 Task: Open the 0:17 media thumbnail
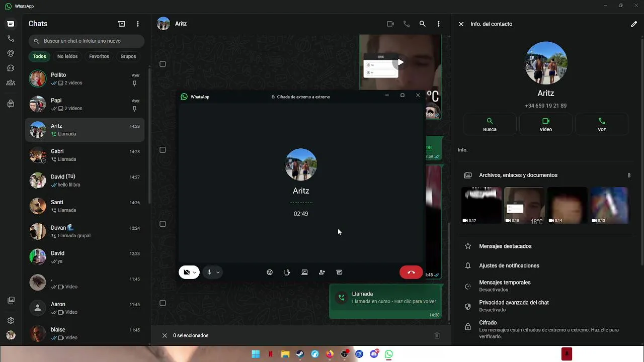tap(482, 205)
